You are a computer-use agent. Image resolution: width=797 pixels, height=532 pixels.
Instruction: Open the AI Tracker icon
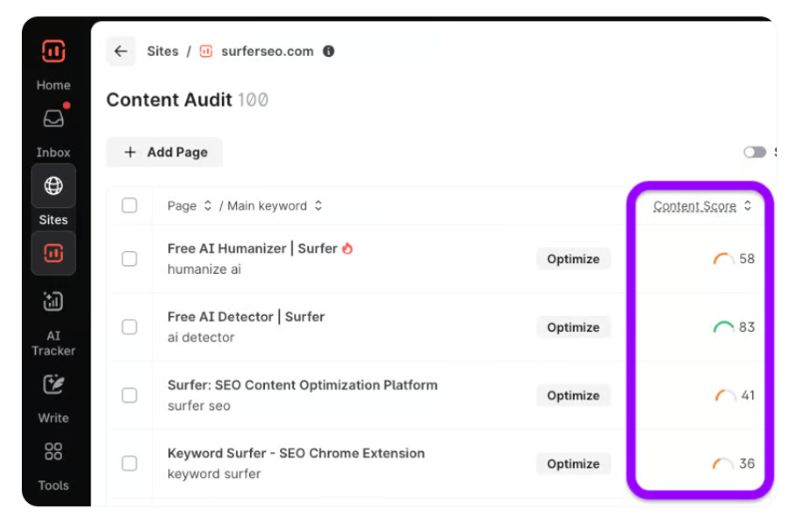[x=53, y=302]
